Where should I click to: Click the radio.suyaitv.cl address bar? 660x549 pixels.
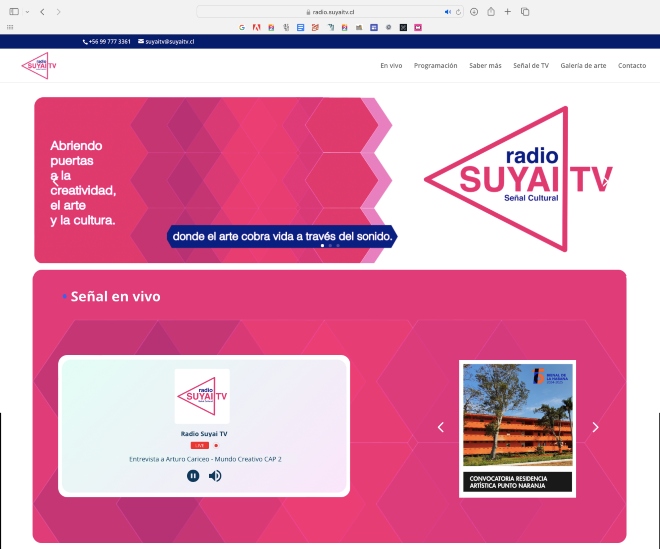[x=330, y=12]
